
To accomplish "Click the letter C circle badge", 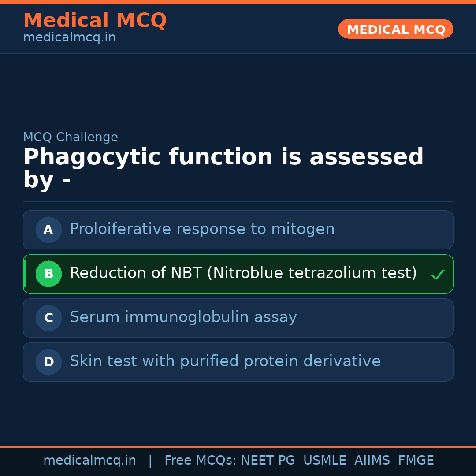I will [x=48, y=318].
